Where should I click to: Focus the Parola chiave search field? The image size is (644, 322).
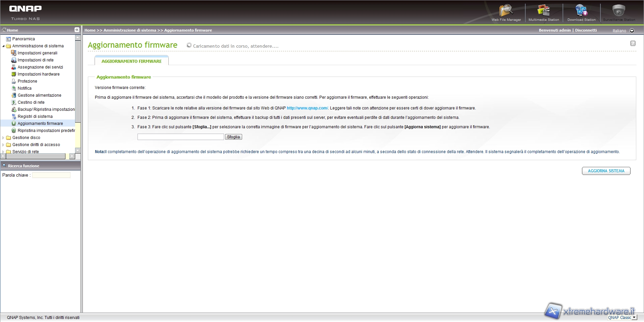click(x=51, y=175)
